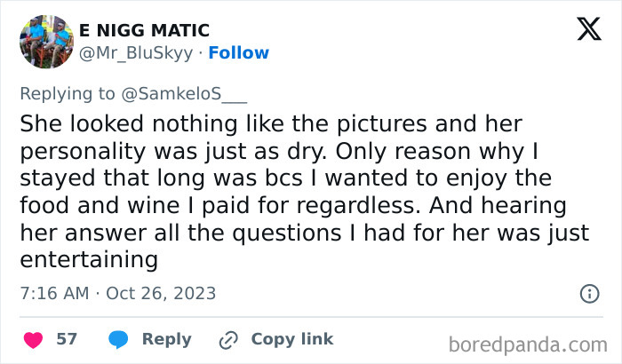Click the reply speech bubble icon
The image size is (622, 364).
(118, 339)
